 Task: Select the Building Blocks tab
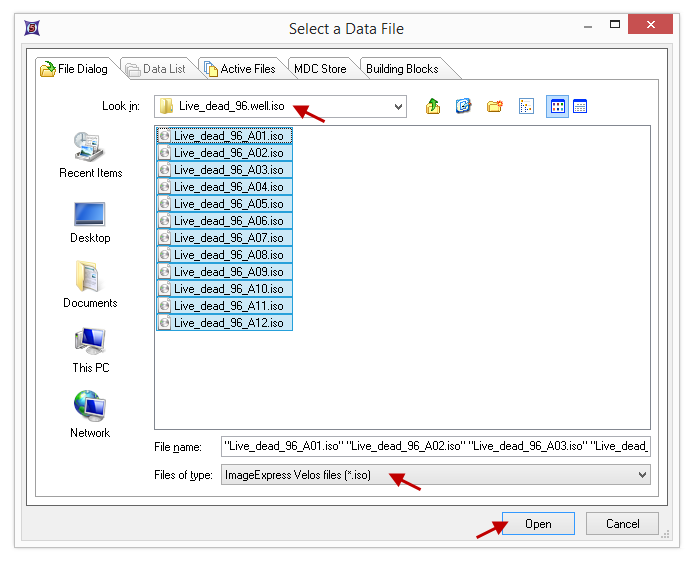(402, 69)
